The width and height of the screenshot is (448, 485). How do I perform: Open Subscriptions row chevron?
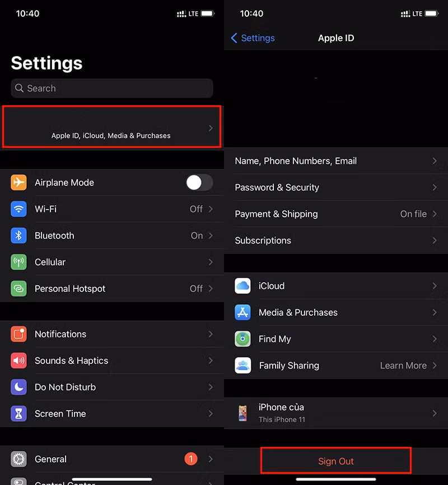tap(435, 240)
